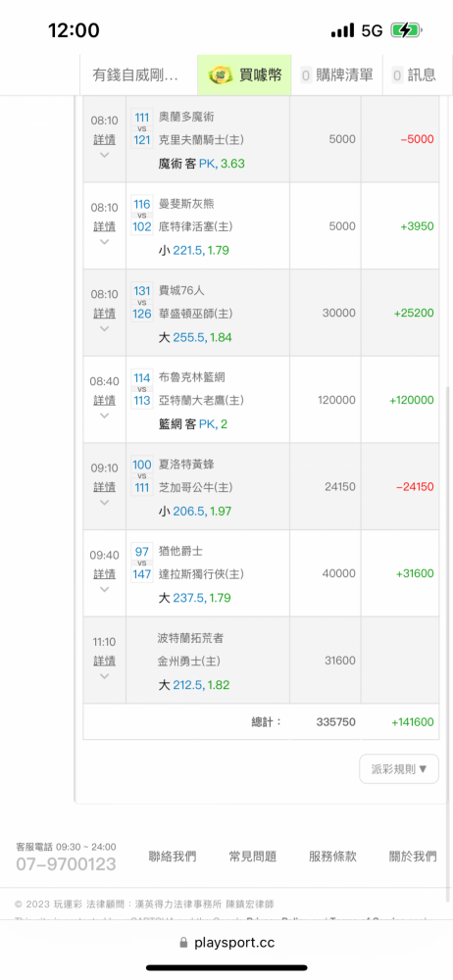Viewport: 453px width, 980px height.
Task: Select the 買噱幣 tab
Action: point(245,75)
